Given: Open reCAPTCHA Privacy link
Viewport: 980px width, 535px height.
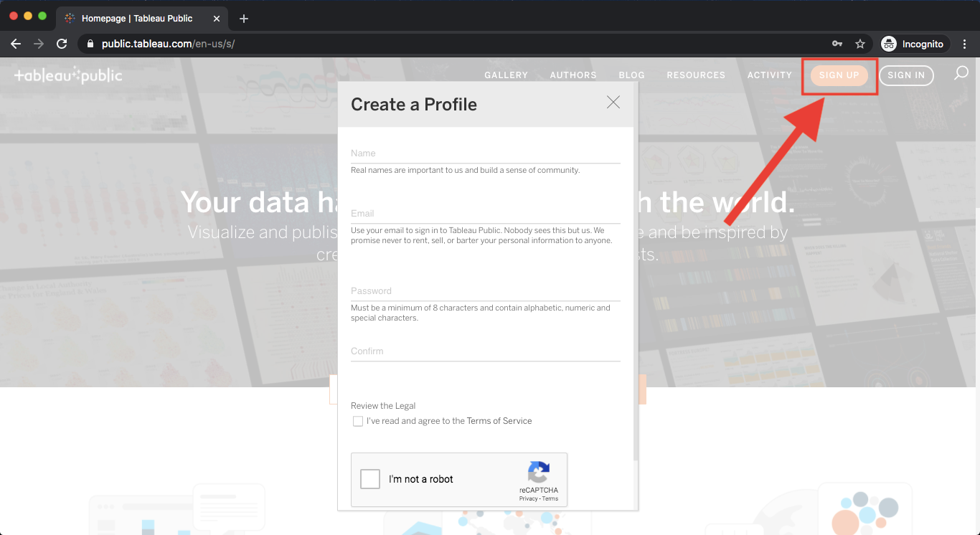Looking at the screenshot, I should pyautogui.click(x=529, y=498).
